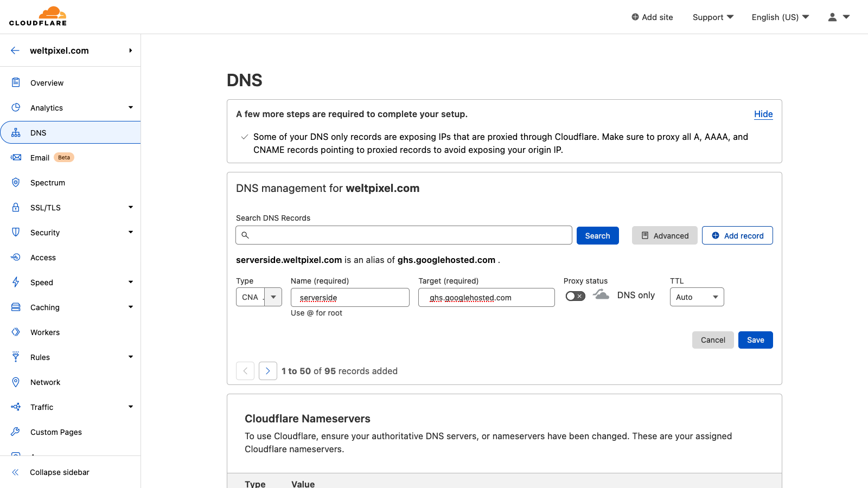This screenshot has height=488, width=868.
Task: Click the grey cloud proxy icon
Action: [x=601, y=294]
